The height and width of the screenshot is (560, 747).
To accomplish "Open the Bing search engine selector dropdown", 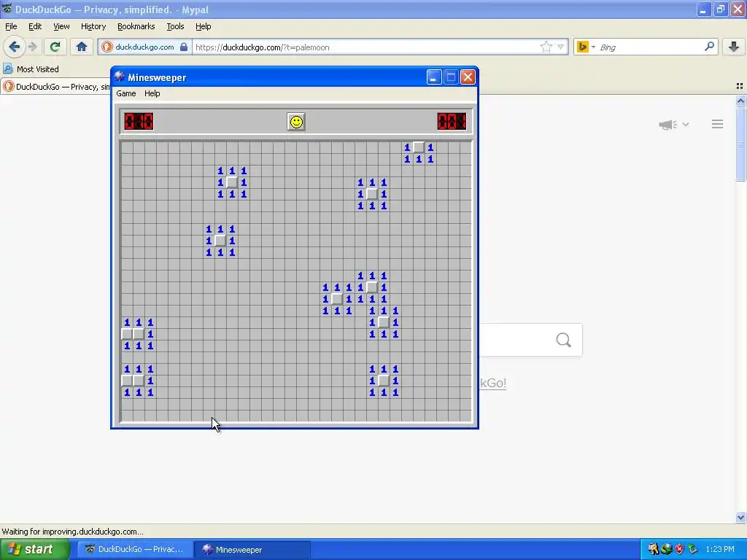I will pos(586,47).
